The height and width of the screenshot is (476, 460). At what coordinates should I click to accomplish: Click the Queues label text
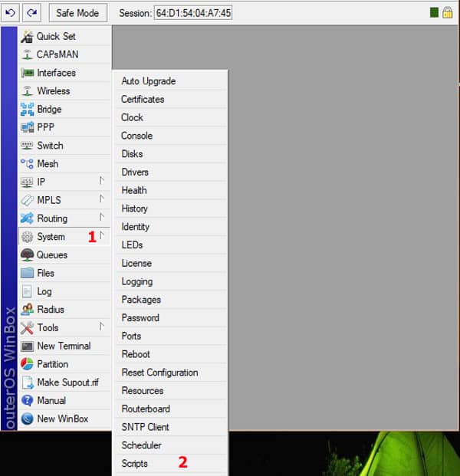tap(52, 255)
